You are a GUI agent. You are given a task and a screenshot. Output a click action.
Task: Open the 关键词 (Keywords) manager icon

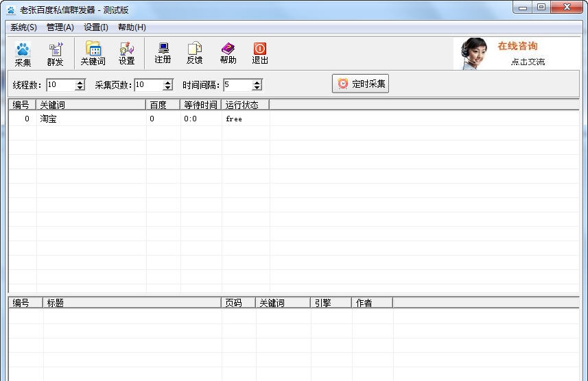coord(93,53)
